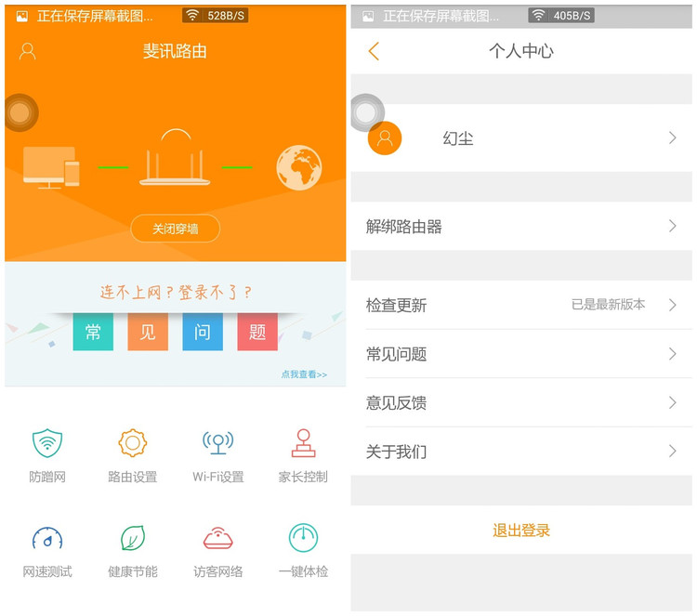Tap 退出登录 to log out
This screenshot has height=616, width=697.
pos(521,530)
